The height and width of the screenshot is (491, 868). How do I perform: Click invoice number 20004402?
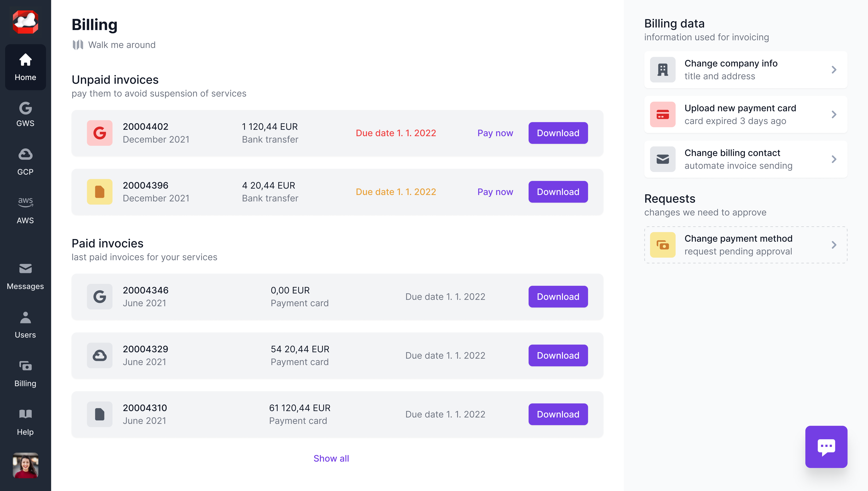coord(145,126)
